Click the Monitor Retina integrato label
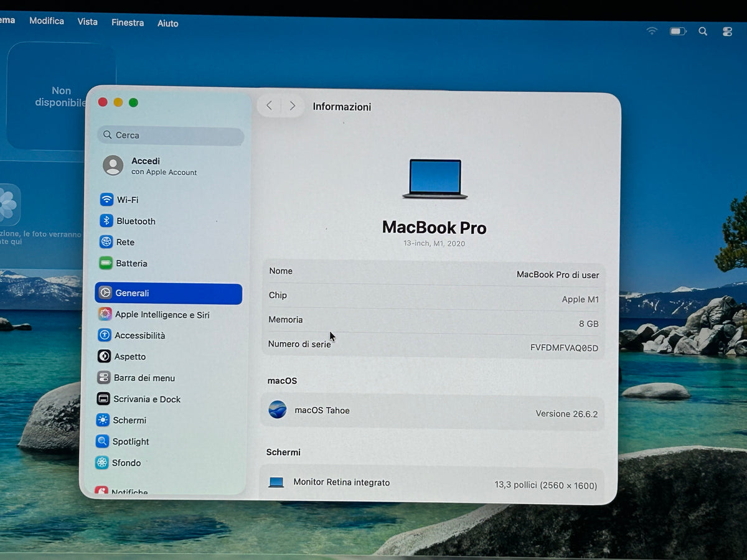747x560 pixels. click(341, 482)
